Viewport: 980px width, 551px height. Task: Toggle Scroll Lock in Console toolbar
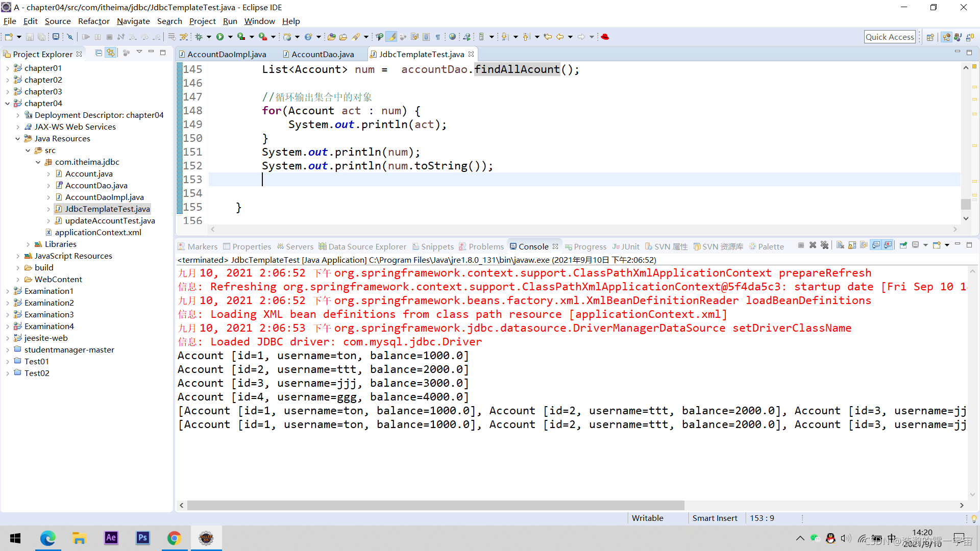point(852,245)
